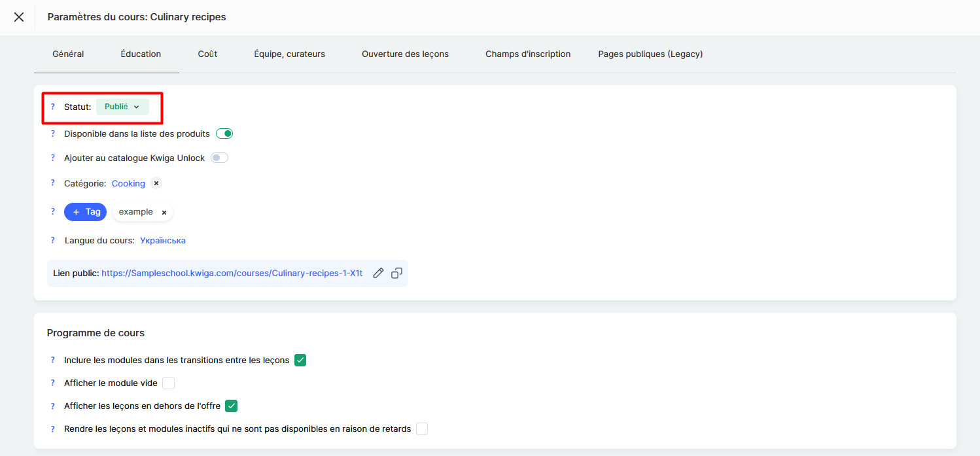980x456 pixels.
Task: Uncheck Afficher les leçons en dehors de l'offre
Action: (231, 406)
